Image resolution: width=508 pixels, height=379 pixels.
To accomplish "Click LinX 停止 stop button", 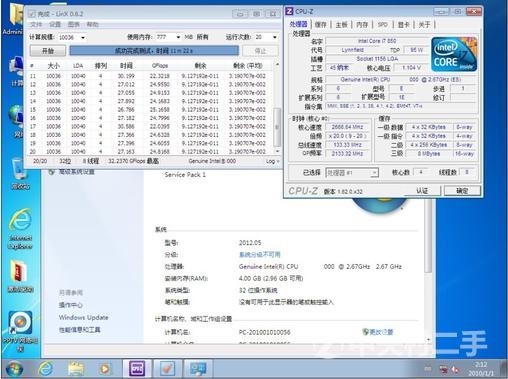I will point(260,51).
